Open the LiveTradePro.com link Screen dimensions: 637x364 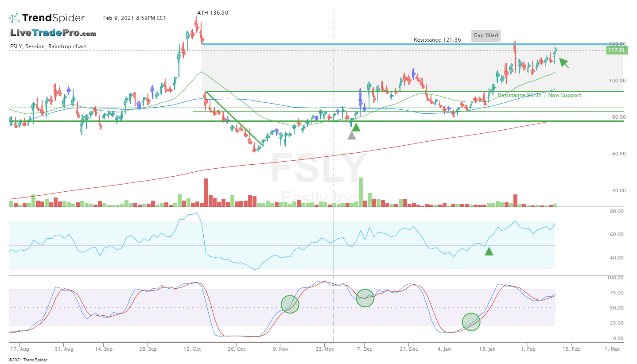click(53, 33)
